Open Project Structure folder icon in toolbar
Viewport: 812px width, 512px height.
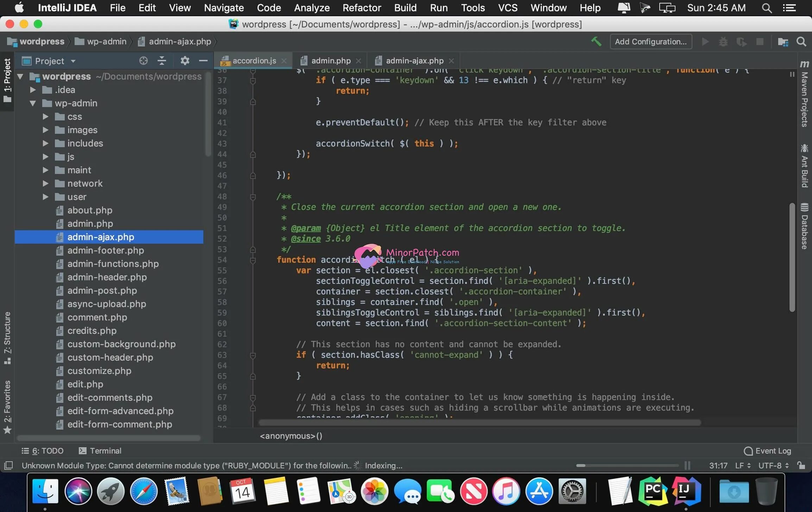pos(782,42)
